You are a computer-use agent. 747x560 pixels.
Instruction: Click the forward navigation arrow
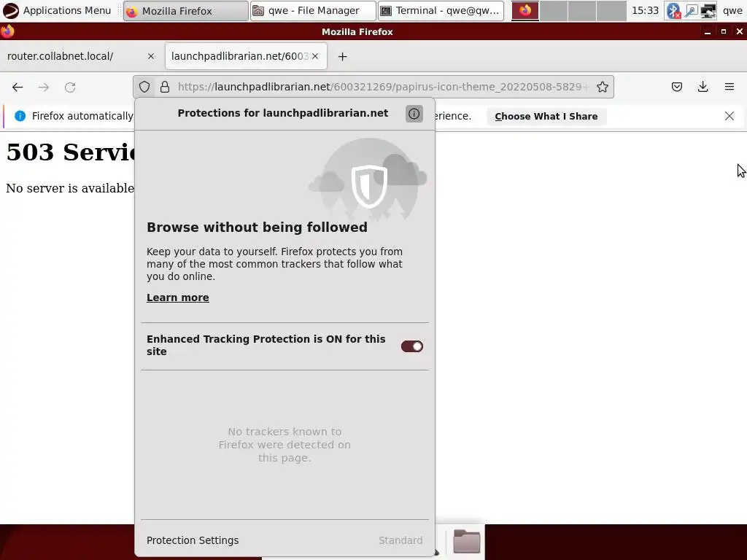point(44,87)
